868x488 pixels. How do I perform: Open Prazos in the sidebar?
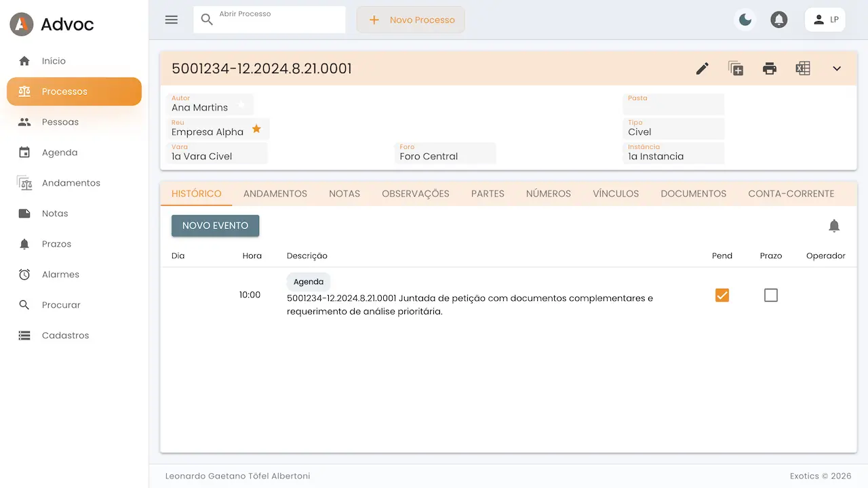tap(75, 244)
